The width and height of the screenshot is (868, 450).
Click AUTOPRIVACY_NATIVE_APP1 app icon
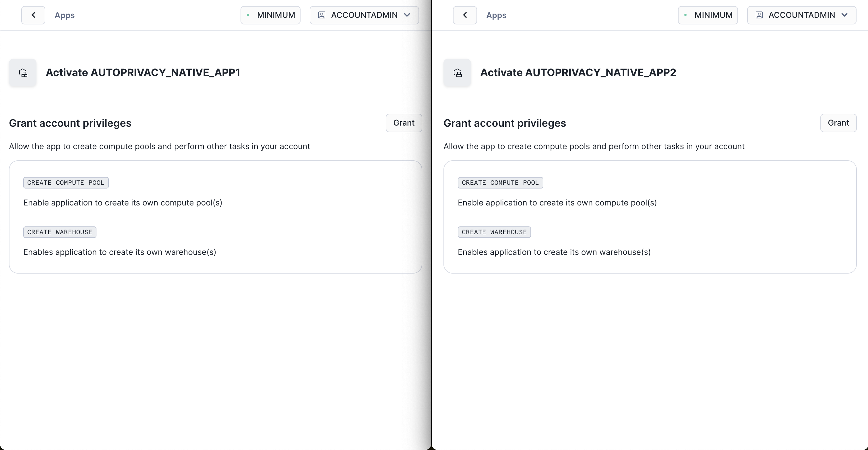coord(23,73)
